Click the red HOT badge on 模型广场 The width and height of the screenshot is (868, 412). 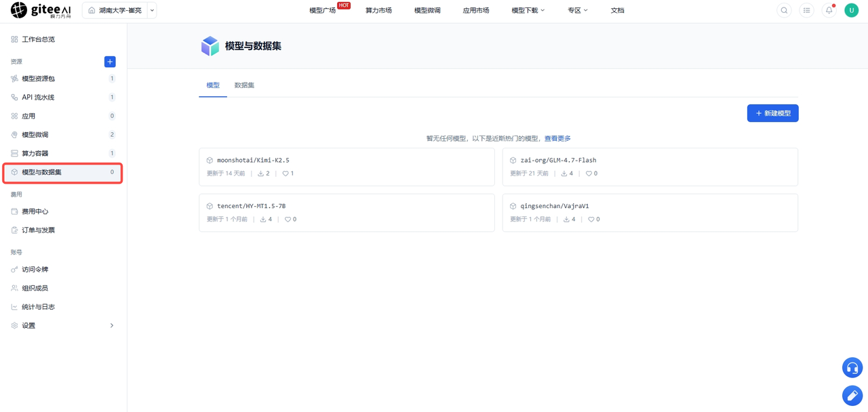pos(344,5)
